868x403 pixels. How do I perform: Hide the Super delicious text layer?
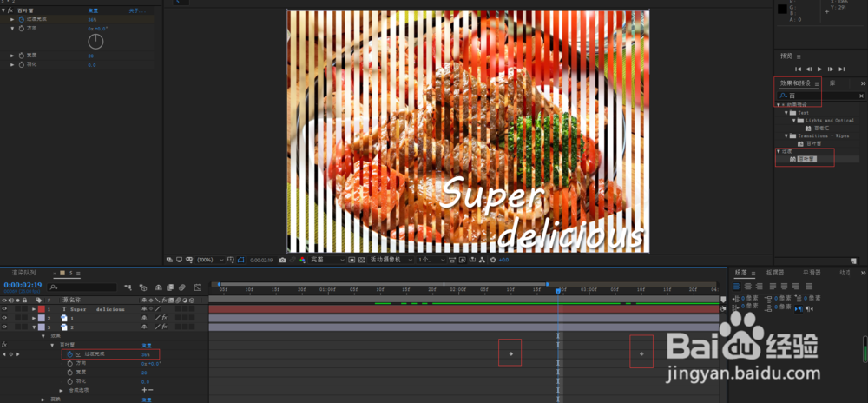click(x=4, y=309)
